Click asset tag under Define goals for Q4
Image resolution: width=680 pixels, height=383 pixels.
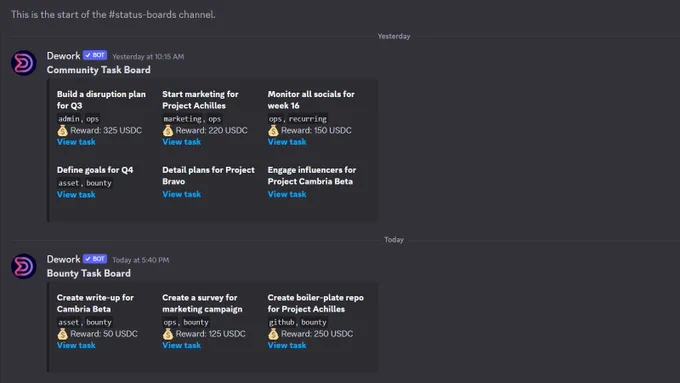click(x=69, y=183)
